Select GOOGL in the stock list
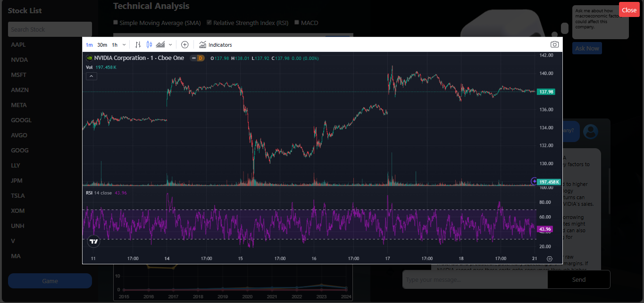The height and width of the screenshot is (303, 644). coord(21,120)
